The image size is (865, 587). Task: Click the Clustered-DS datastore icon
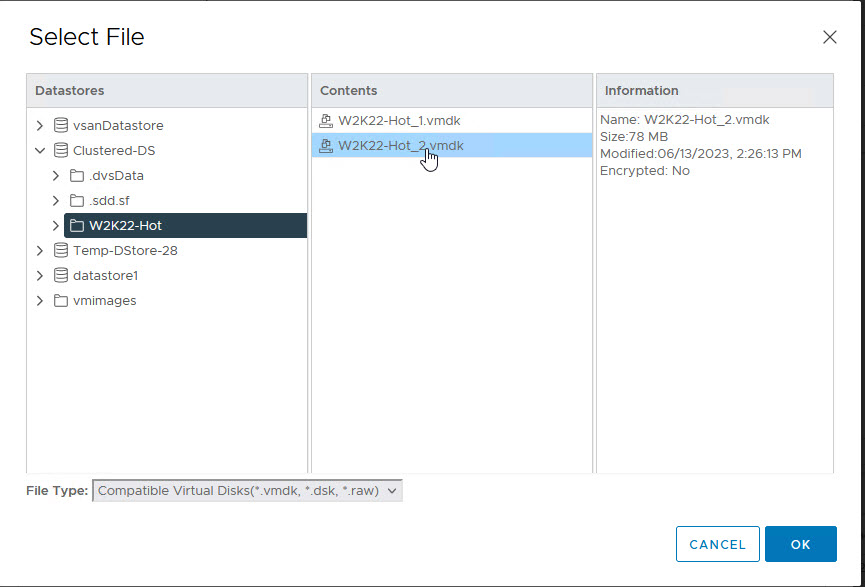[61, 151]
